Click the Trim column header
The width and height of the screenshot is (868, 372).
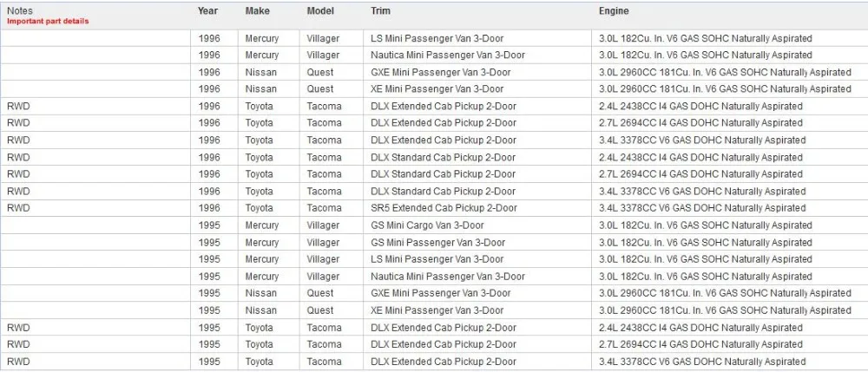click(380, 11)
